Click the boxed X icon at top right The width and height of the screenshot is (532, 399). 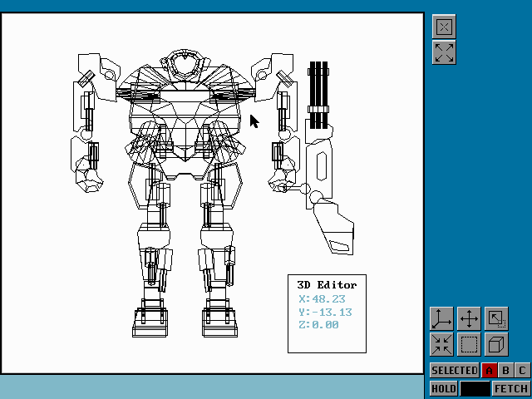pyautogui.click(x=444, y=27)
